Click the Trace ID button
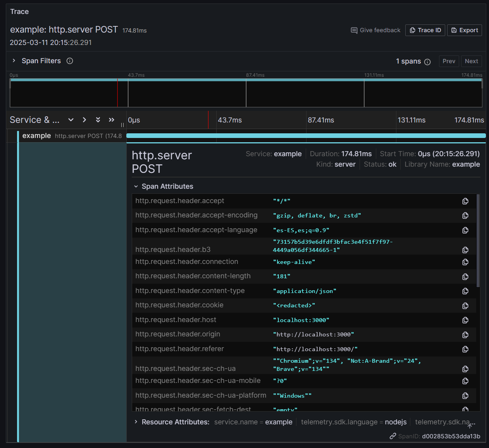Viewport: 489px width, 448px height. pyautogui.click(x=425, y=30)
